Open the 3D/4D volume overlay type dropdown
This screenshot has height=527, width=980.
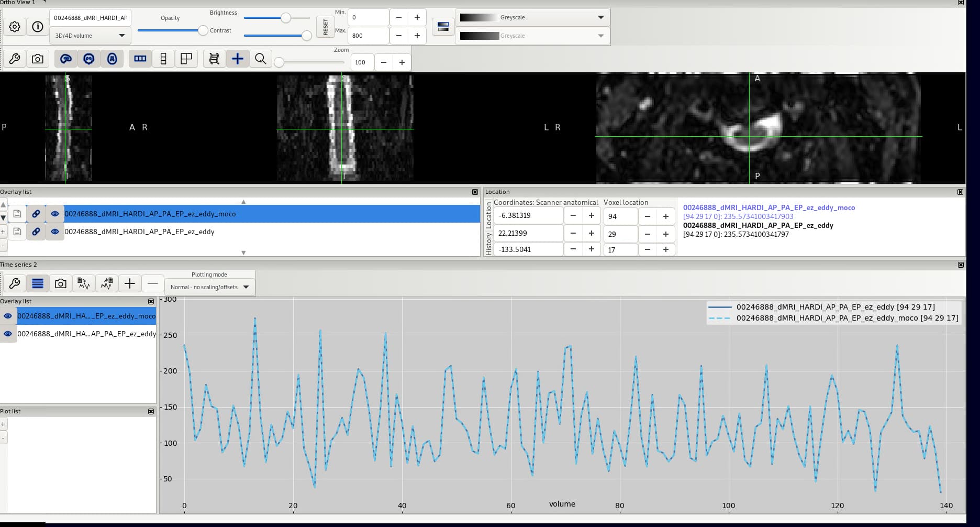coord(90,36)
